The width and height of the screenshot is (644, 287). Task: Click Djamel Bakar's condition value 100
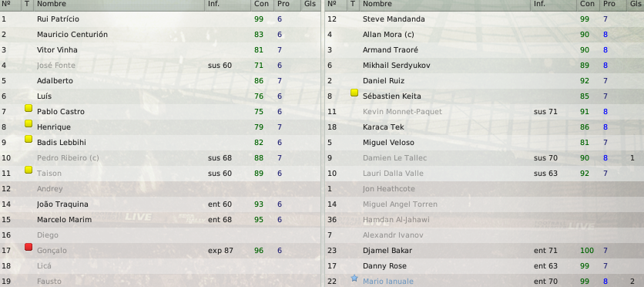pyautogui.click(x=587, y=251)
